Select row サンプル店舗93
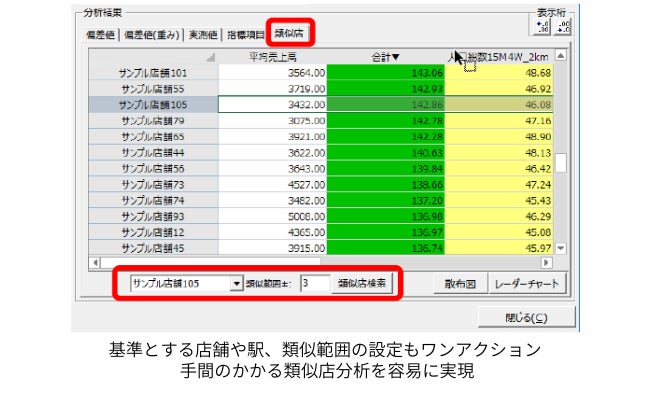Image resolution: width=650 pixels, height=400 pixels. pos(153,216)
